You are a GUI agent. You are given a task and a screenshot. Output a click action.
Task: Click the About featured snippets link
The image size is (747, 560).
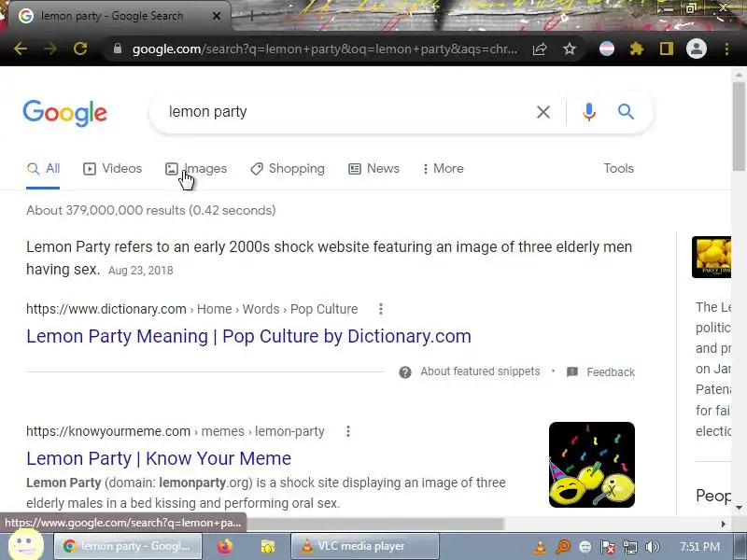pos(480,371)
